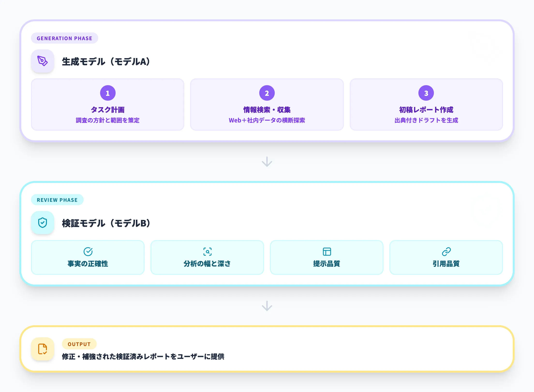The height and width of the screenshot is (392, 534).
Task: Click the 修正・補強された検証済みレポート text
Action: click(x=144, y=356)
